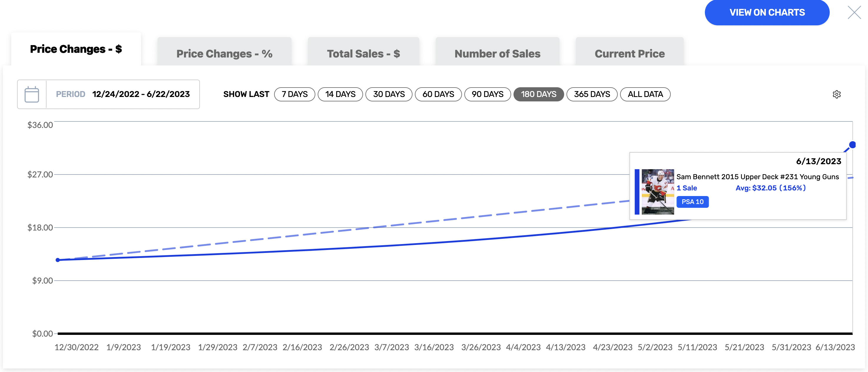Open the period date range field

pos(108,94)
